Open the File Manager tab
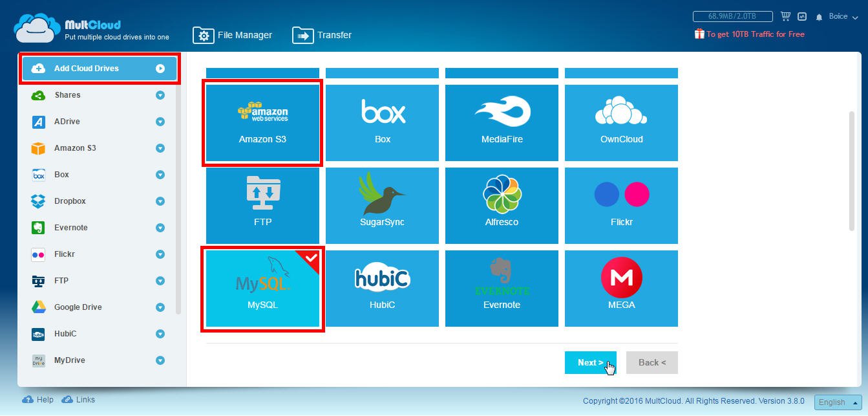This screenshot has height=416, width=868. pyautogui.click(x=233, y=35)
